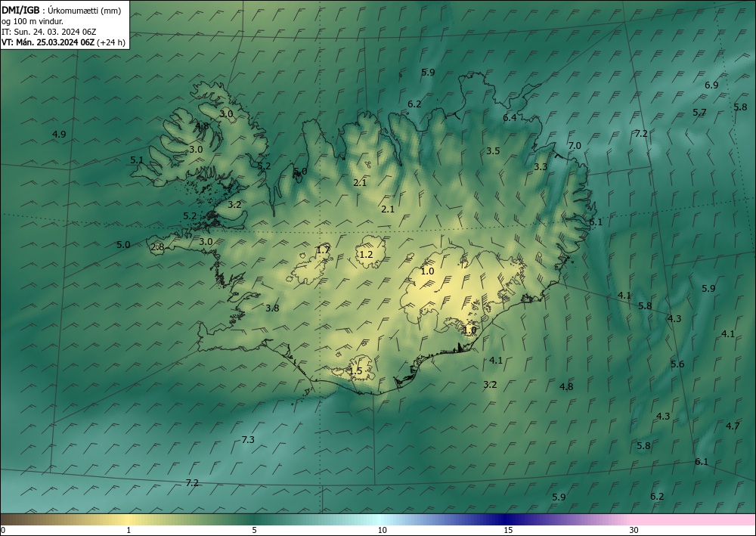Click the '3.5' precipitation value
The image size is (756, 536).
493,151
